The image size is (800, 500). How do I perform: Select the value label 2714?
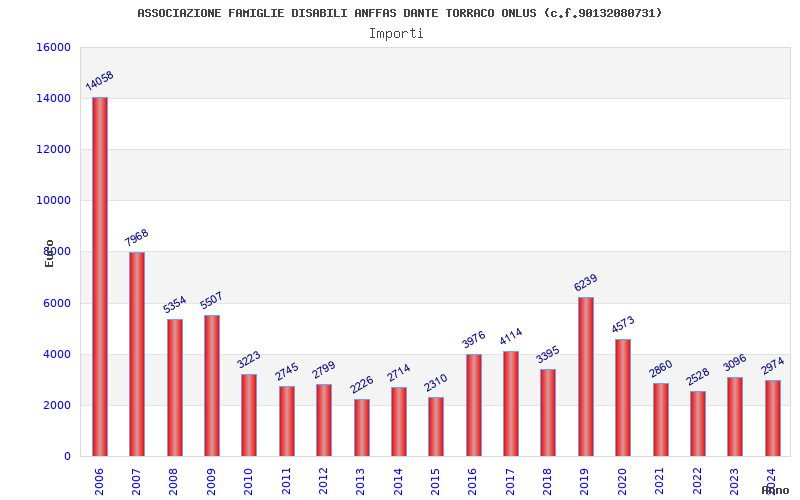398,372
